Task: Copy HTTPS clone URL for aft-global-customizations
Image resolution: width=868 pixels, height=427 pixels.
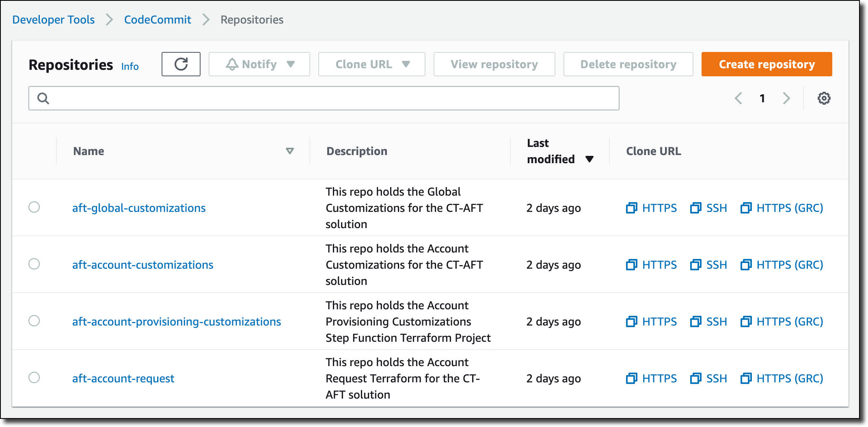Action: (x=651, y=208)
